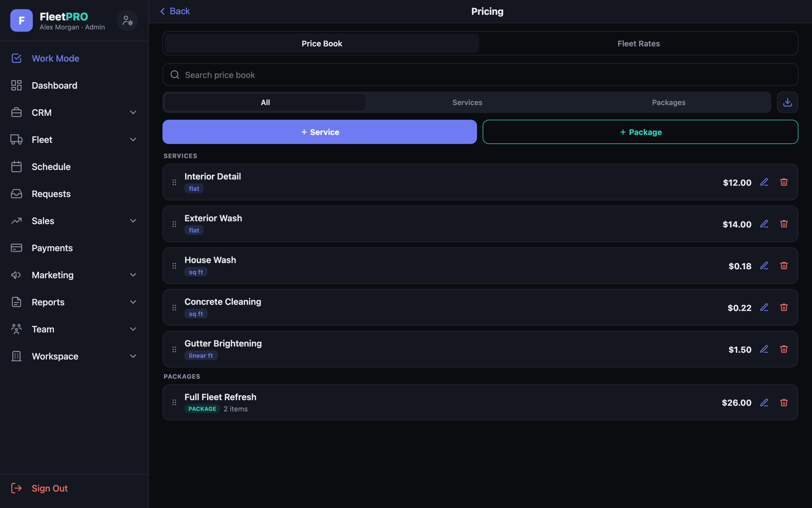Viewport: 812px width, 508px height.
Task: Switch to the Price Book tab
Action: [x=322, y=44]
